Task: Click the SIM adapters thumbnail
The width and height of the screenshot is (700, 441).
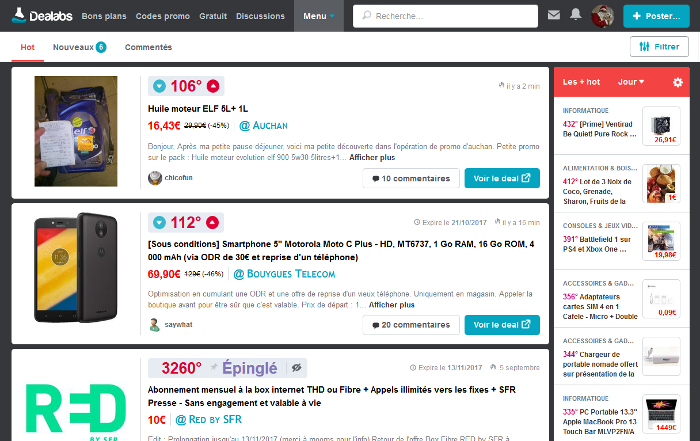Action: (x=661, y=299)
